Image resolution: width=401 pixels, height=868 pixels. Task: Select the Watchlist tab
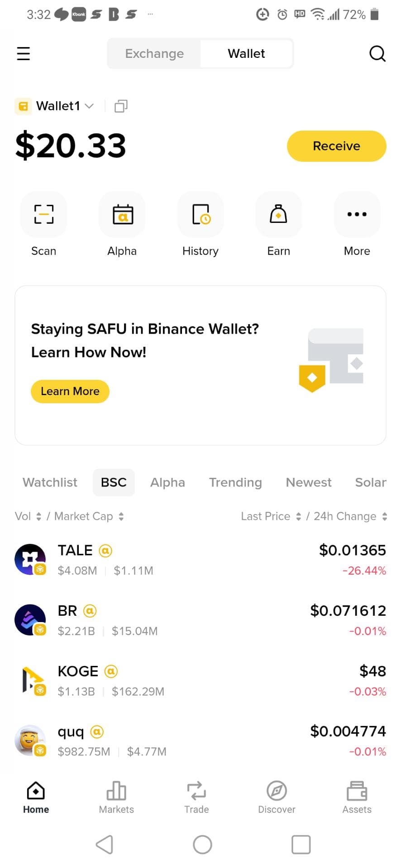pyautogui.click(x=50, y=482)
